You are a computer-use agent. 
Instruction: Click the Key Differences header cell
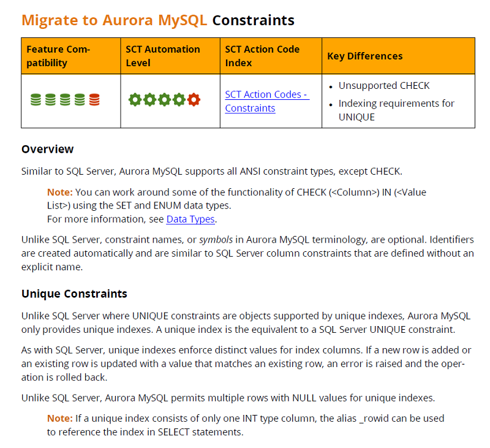399,56
